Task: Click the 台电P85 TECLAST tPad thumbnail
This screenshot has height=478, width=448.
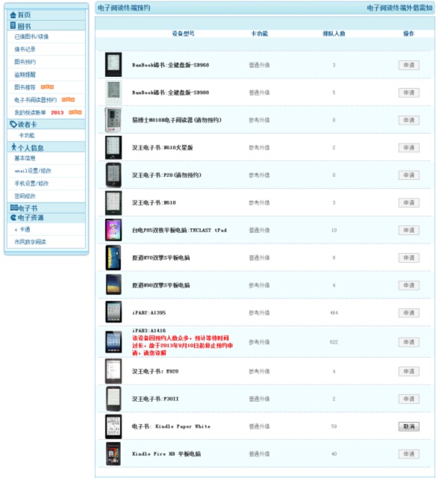Action: [x=113, y=230]
